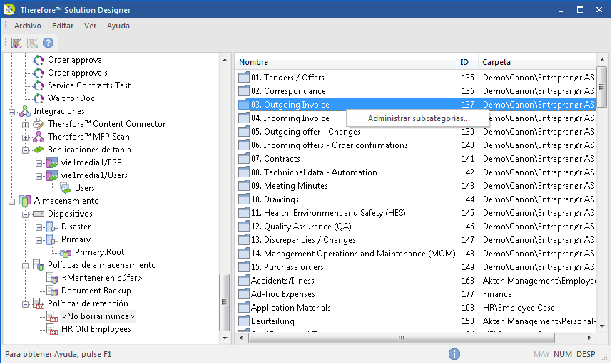The width and height of the screenshot is (612, 364).
Task: Expand the Disaster device node
Action: 39,227
